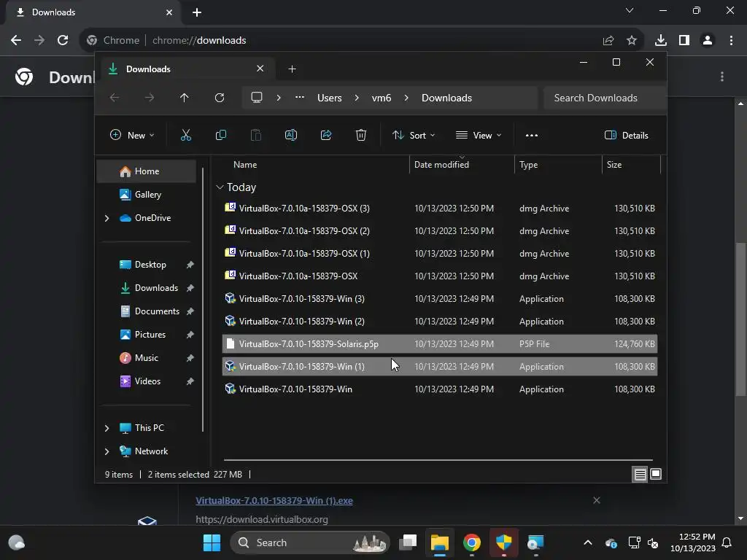This screenshot has width=747, height=560.
Task: Click Chrome's address bar URL
Action: coord(199,41)
